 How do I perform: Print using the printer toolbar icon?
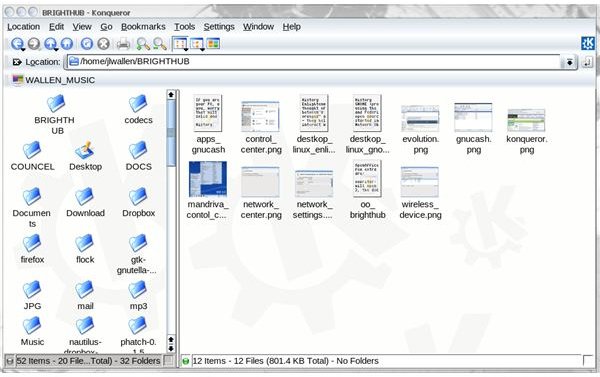click(123, 44)
